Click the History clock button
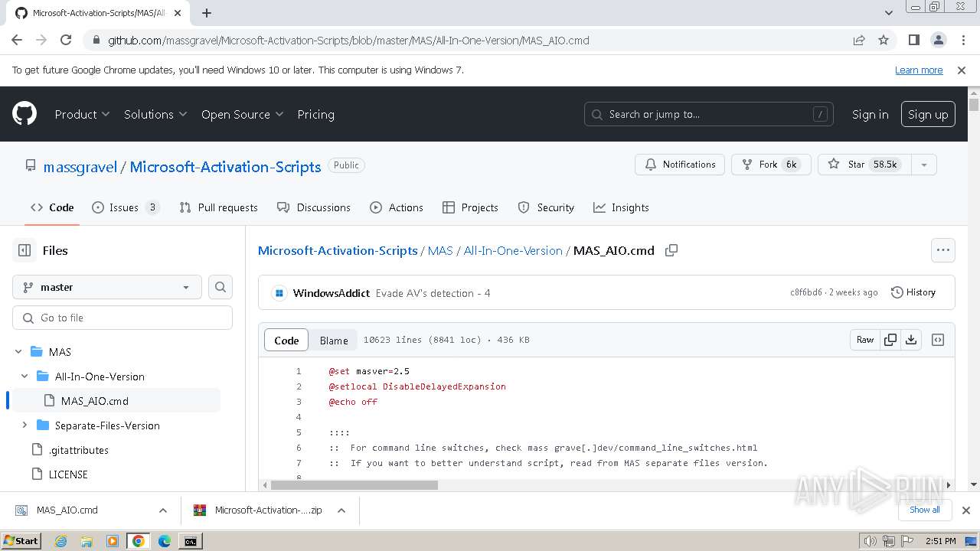Image resolution: width=980 pixels, height=551 pixels. coord(913,292)
